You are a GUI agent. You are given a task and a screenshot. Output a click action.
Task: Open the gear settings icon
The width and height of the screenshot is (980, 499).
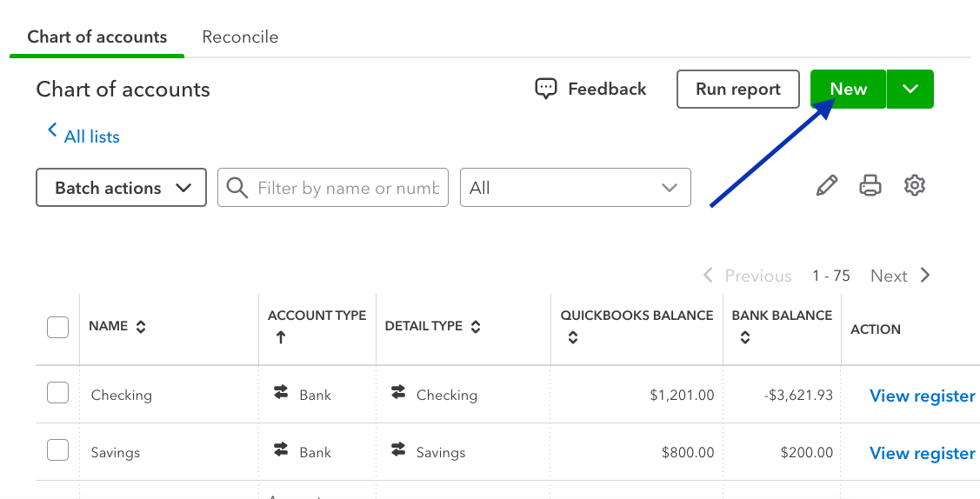pos(914,185)
